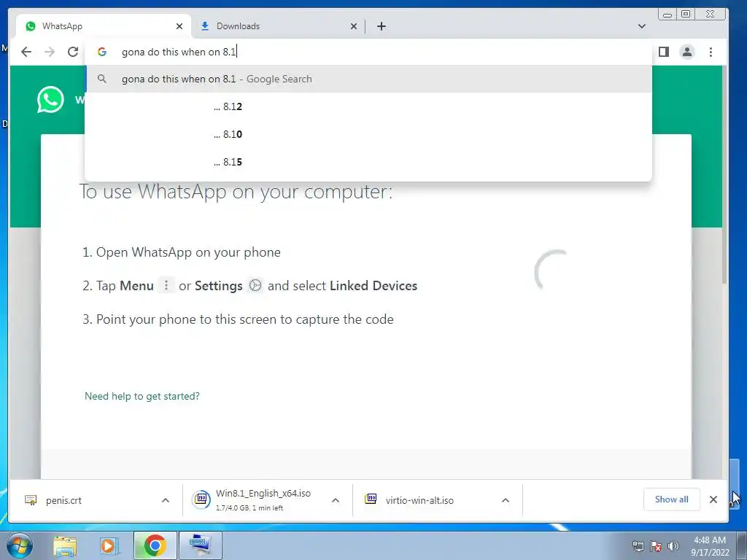
Task: Click the Google search icon in the address bar
Action: [102, 52]
